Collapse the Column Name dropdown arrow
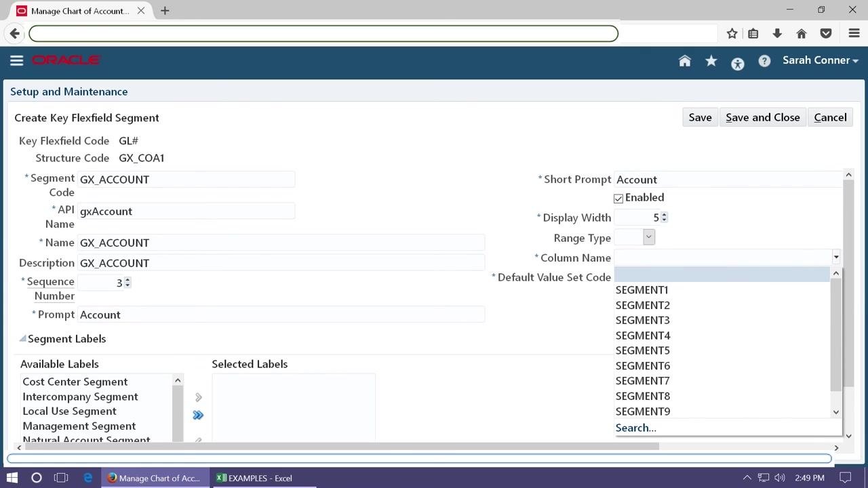This screenshot has width=868, height=488. point(836,258)
